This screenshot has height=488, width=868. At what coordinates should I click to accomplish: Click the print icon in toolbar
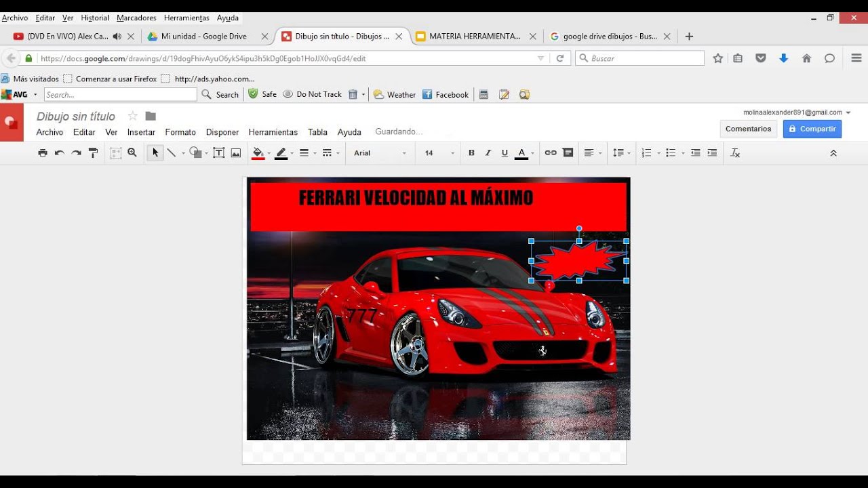pos(43,153)
